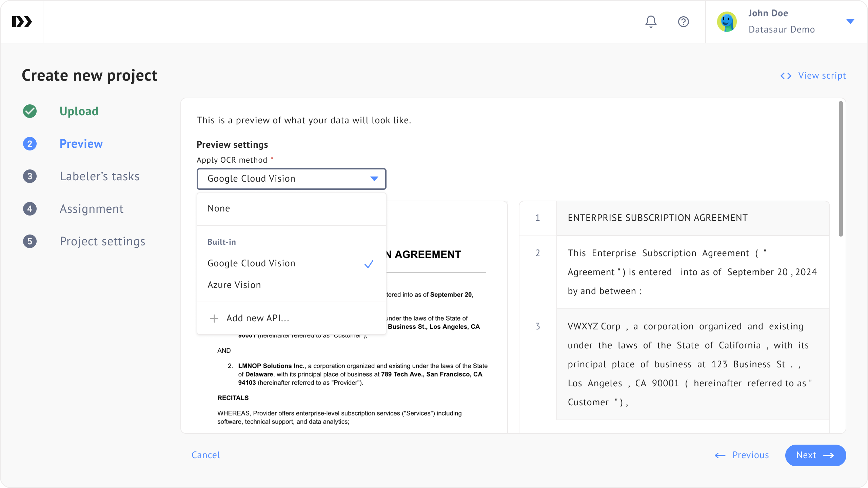Click the step 3 circle icon
Image resolution: width=868 pixels, height=488 pixels.
tap(30, 176)
